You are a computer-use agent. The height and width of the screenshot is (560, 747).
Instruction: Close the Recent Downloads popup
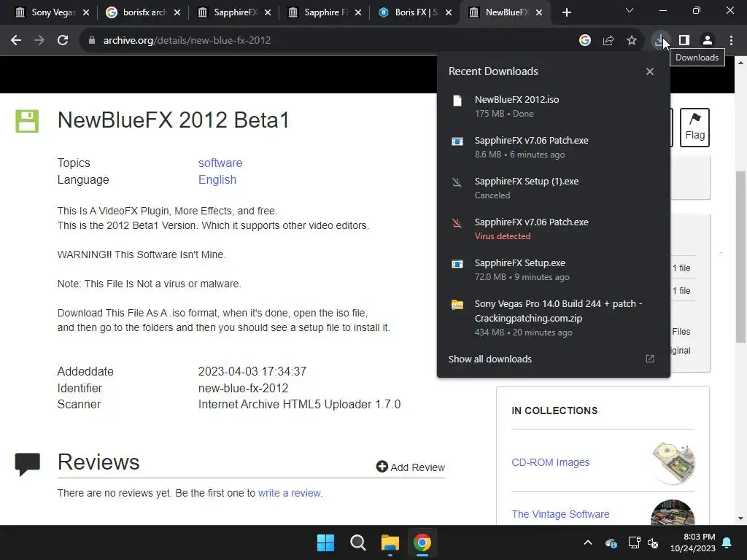(650, 71)
